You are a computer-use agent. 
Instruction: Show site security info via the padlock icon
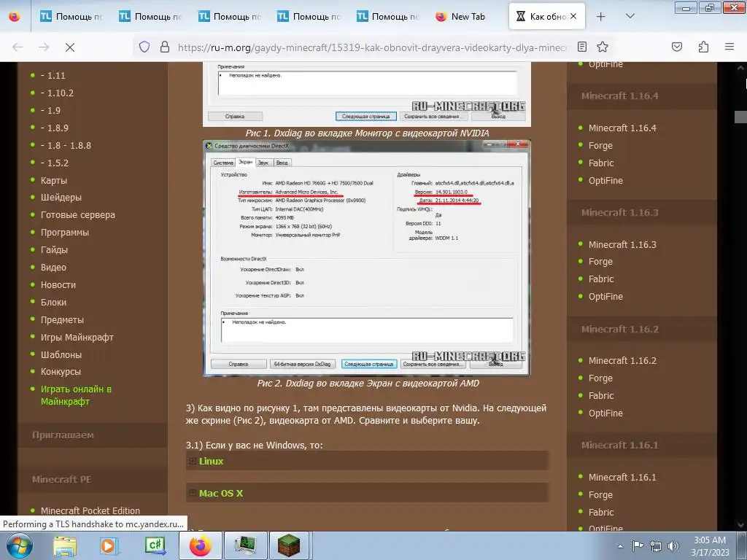[x=165, y=47]
